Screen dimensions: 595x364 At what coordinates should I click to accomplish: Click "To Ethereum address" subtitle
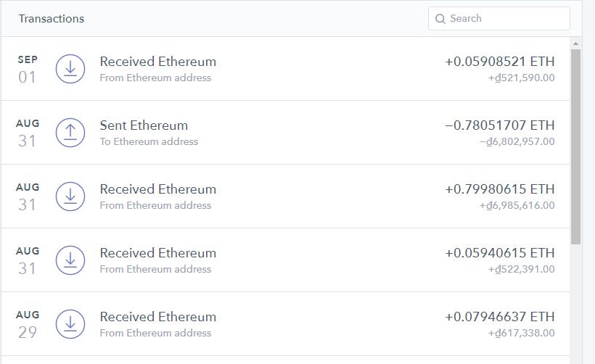tap(149, 141)
